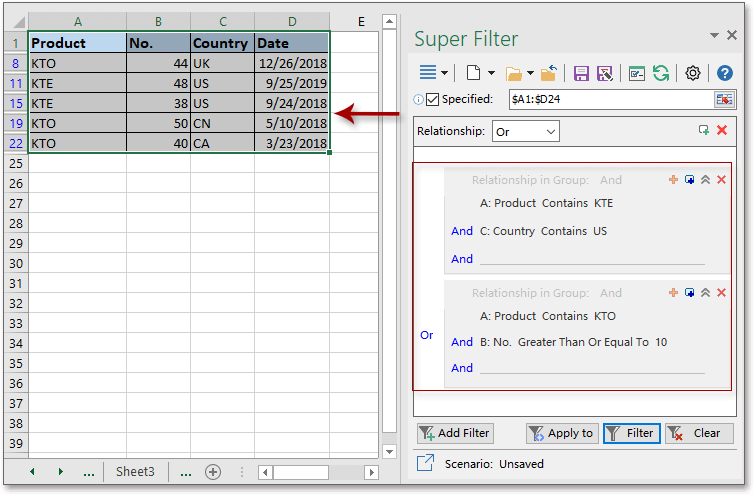Add a new sheet with plus button
Viewport: 754px width, 495px height.
point(212,471)
